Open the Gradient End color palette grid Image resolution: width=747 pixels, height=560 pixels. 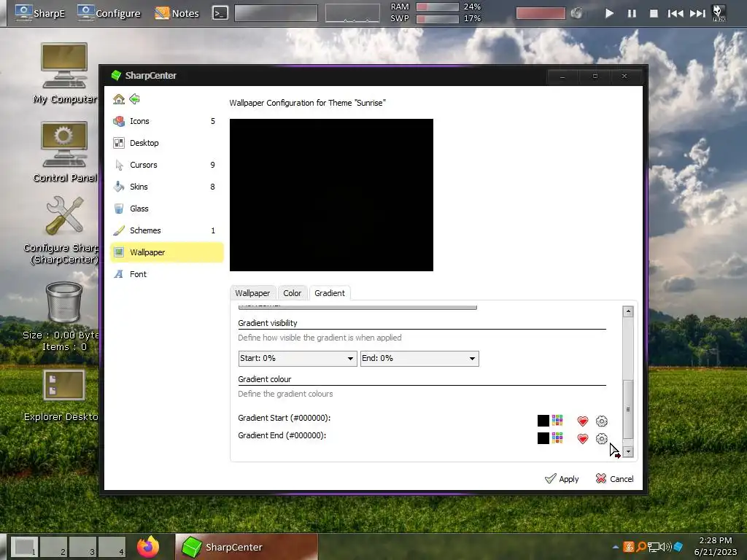557,437
